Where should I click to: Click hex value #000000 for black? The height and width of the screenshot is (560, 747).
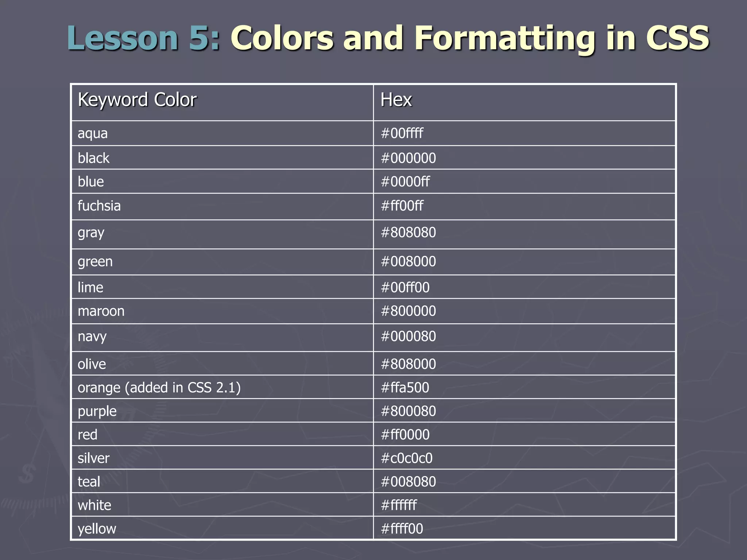pyautogui.click(x=408, y=158)
